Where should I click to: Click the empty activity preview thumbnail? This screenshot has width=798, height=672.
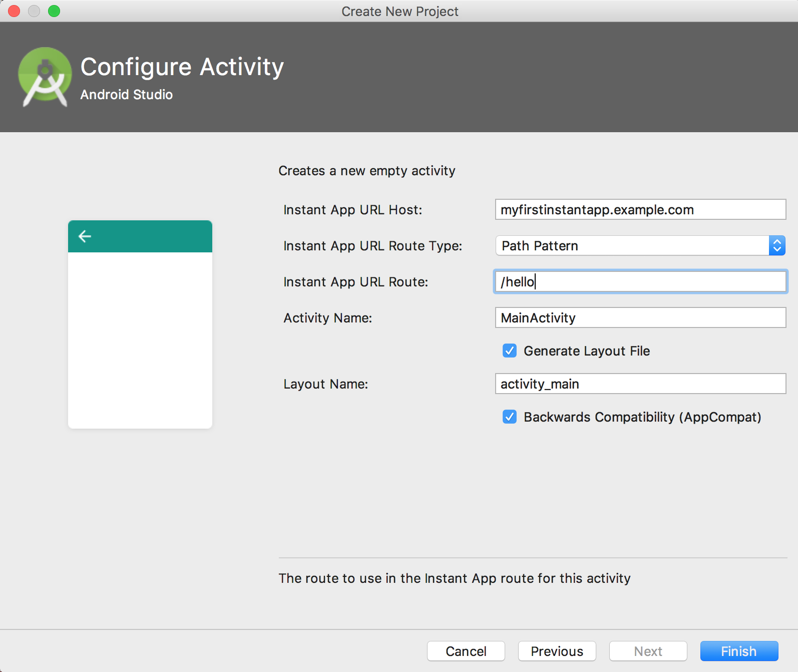pos(140,340)
